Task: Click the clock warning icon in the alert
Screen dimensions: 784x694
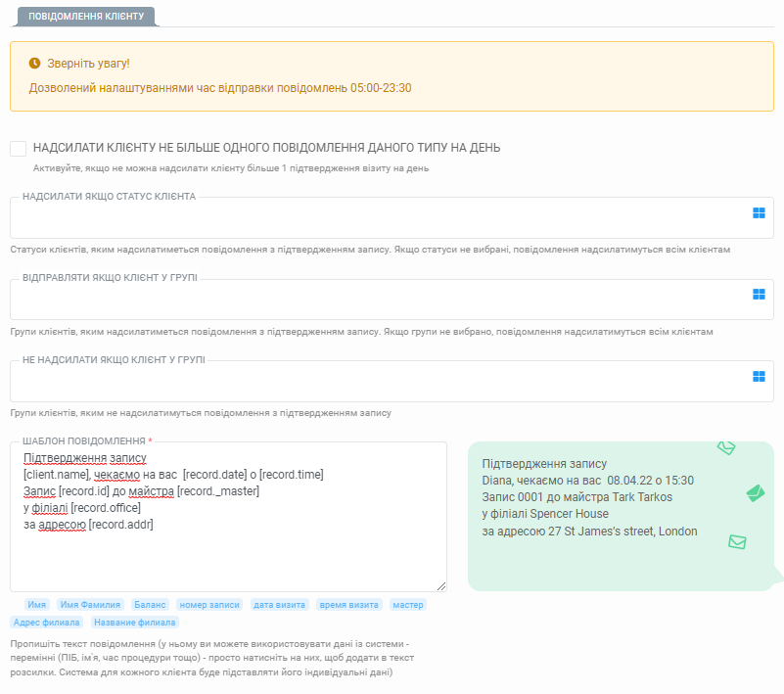Action: point(34,63)
